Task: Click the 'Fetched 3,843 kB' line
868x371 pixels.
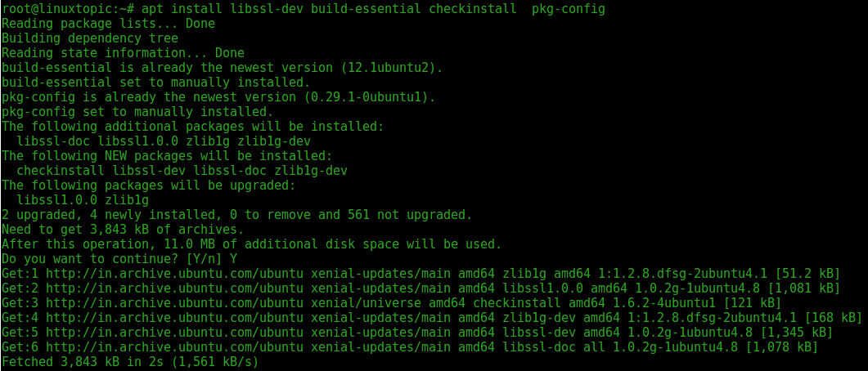Action: click(x=130, y=362)
